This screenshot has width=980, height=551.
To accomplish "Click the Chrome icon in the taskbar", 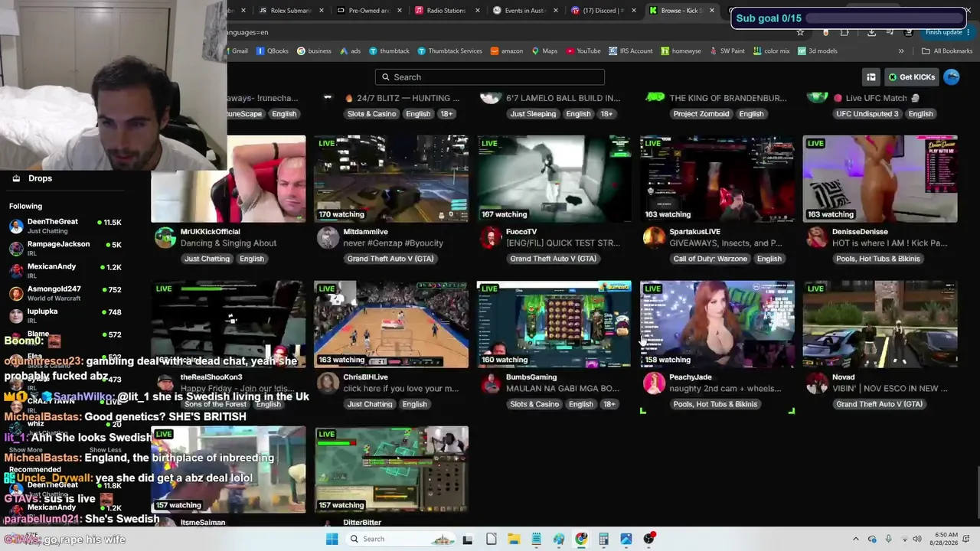I will click(x=581, y=539).
